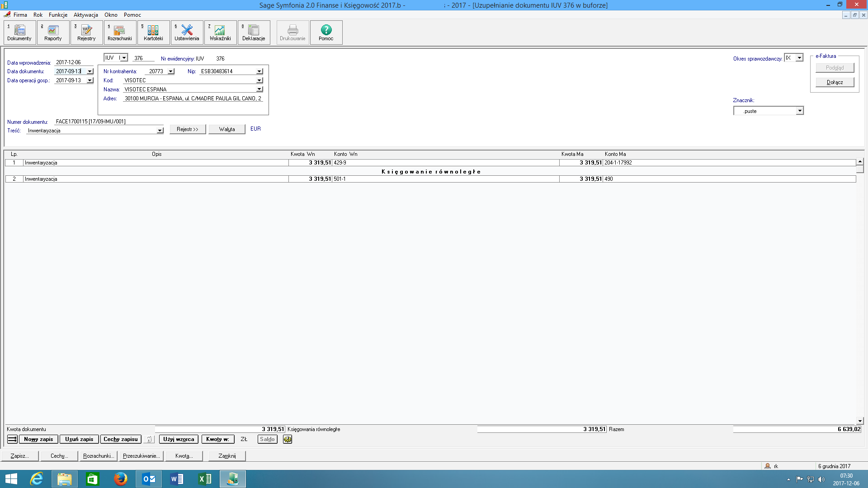
Task: Open the Deklaracje toolbar icon
Action: pos(254,33)
